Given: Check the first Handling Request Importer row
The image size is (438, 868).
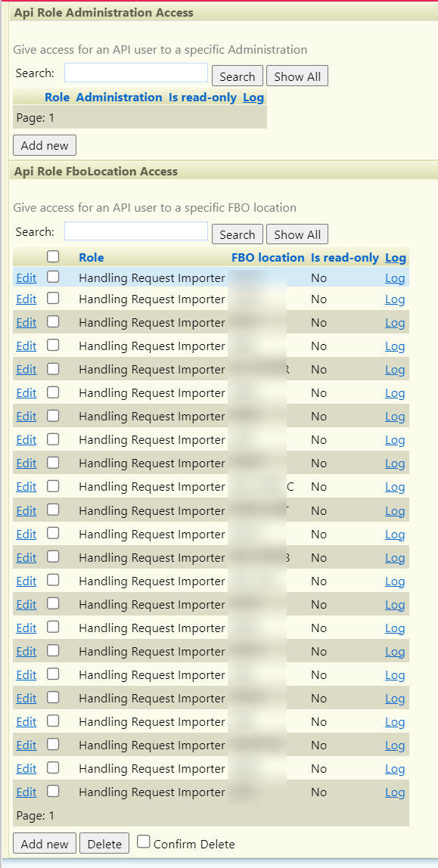Looking at the screenshot, I should click(53, 277).
